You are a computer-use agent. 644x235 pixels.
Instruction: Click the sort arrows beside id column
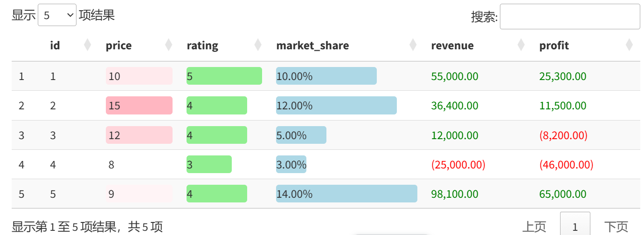click(87, 45)
